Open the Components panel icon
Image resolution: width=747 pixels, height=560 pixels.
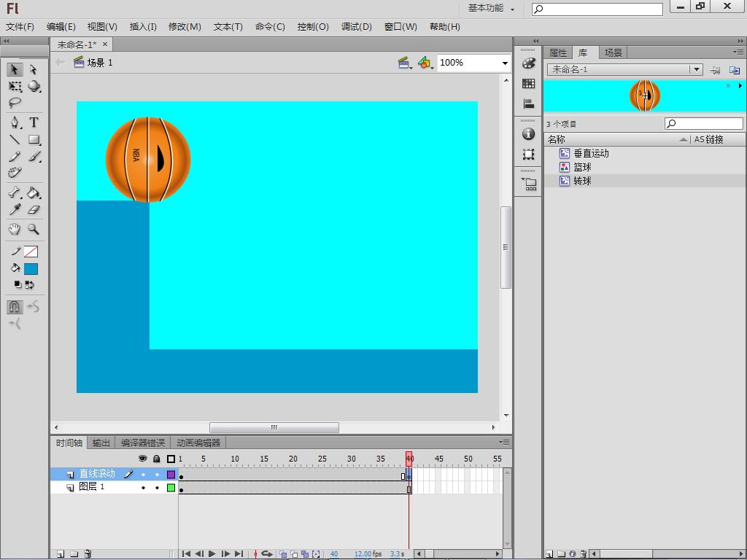(529, 184)
